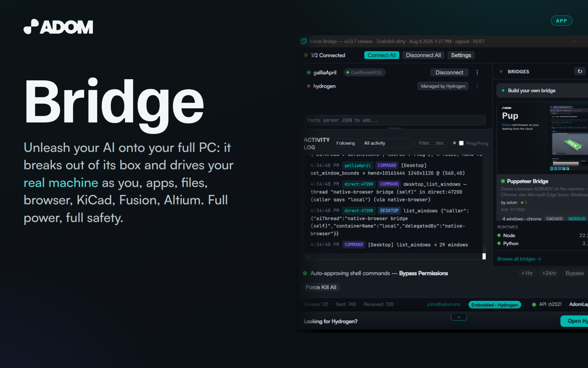
Task: Click the Connect All button
Action: [x=382, y=55]
